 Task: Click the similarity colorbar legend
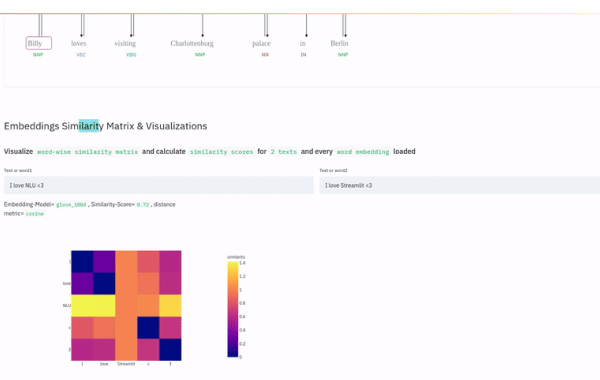point(233,310)
